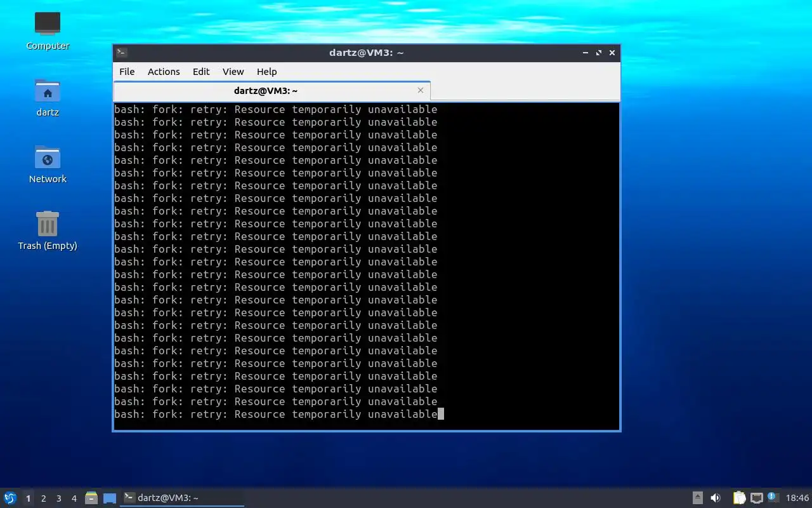812x508 pixels.
Task: Open the Help menu
Action: coord(266,71)
